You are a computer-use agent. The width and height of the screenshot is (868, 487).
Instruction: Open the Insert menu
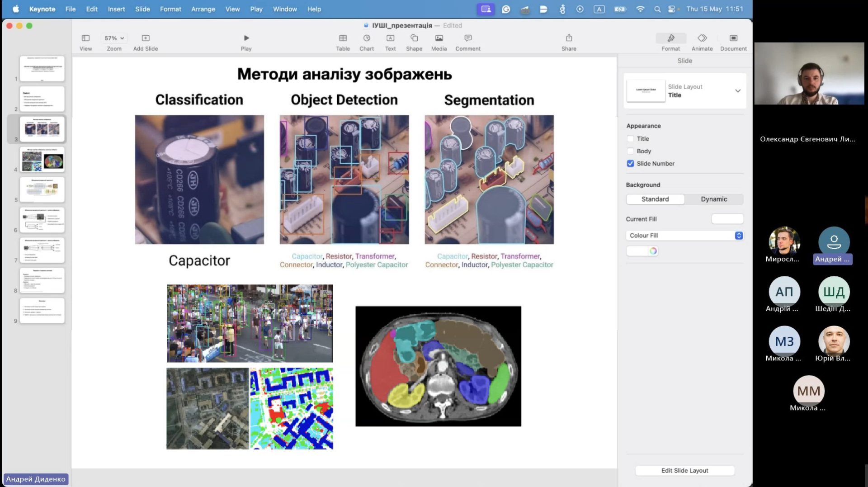click(x=116, y=9)
